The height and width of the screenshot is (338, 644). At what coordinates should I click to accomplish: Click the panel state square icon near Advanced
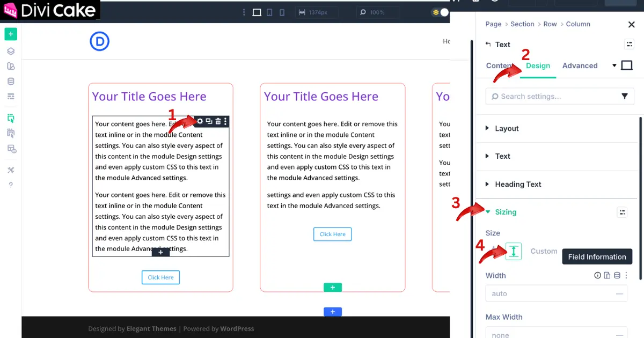[627, 65]
